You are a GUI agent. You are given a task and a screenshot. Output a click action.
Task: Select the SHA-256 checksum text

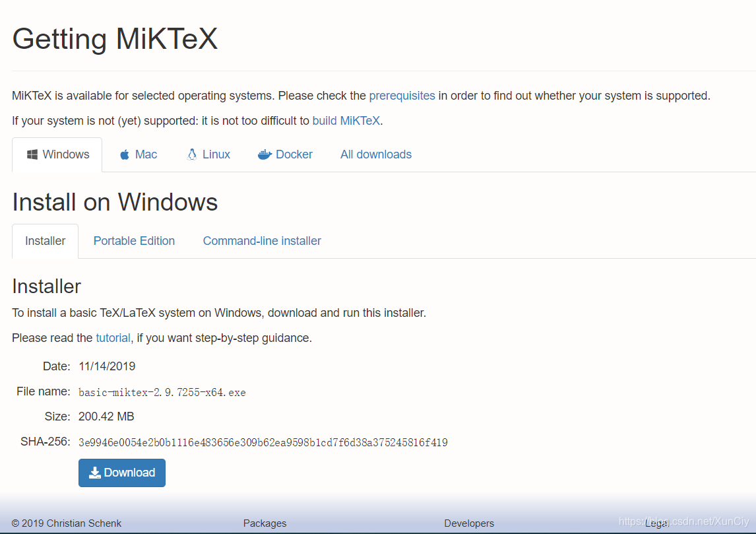click(263, 442)
